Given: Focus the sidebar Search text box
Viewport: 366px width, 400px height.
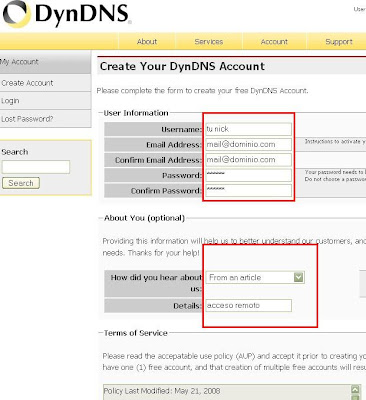Looking at the screenshot, I should 36,167.
